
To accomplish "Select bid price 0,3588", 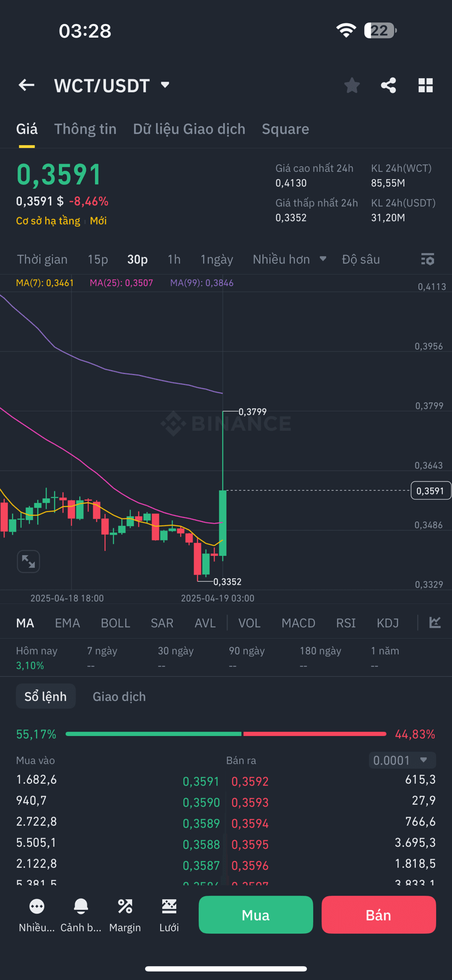I will (x=201, y=845).
